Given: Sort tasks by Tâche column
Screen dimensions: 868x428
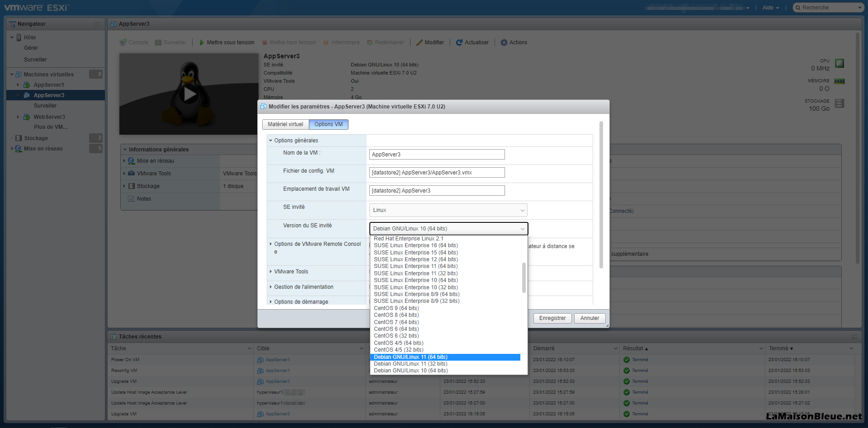Looking at the screenshot, I should (181, 348).
